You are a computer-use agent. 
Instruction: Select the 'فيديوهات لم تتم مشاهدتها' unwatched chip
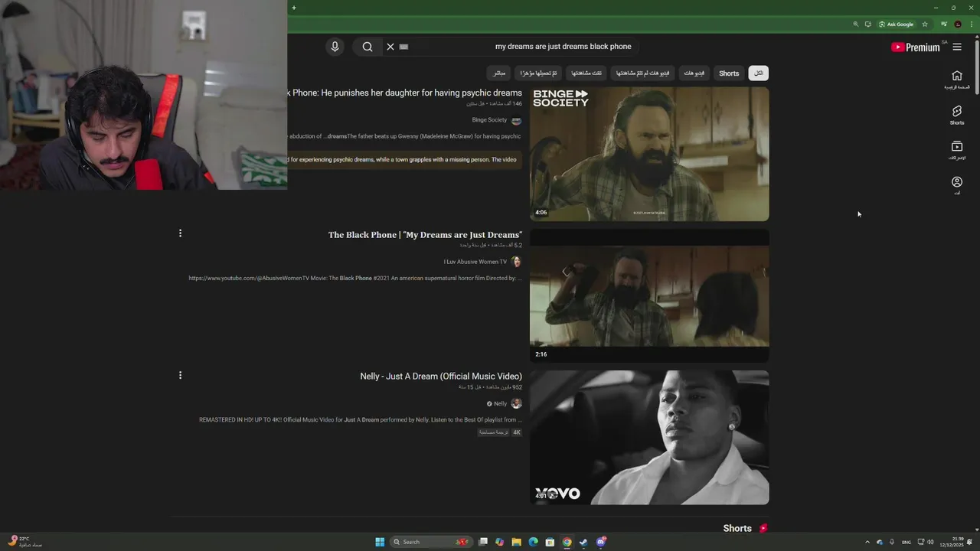click(643, 73)
